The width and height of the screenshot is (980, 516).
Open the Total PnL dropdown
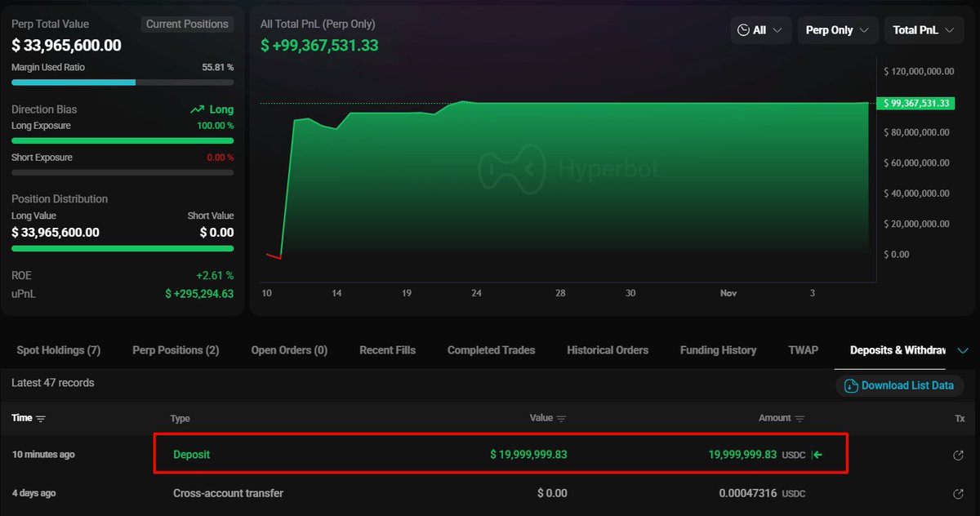(923, 30)
